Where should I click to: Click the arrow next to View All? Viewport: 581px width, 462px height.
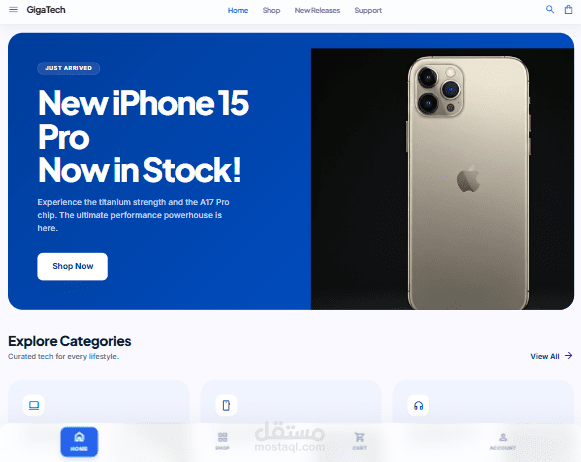point(568,356)
